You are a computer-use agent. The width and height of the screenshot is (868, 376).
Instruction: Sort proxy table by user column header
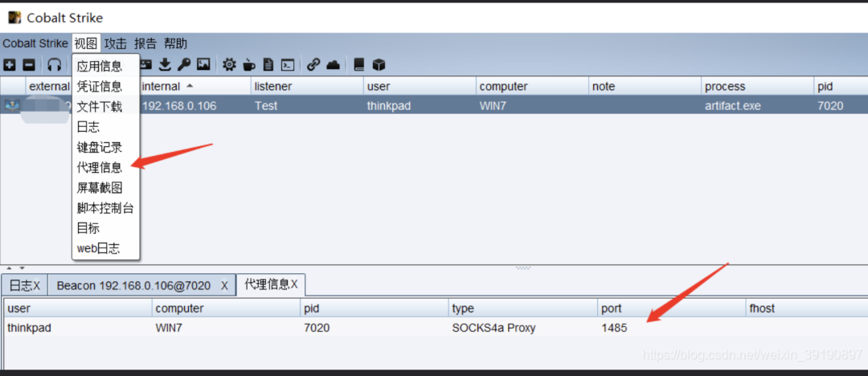point(77,309)
